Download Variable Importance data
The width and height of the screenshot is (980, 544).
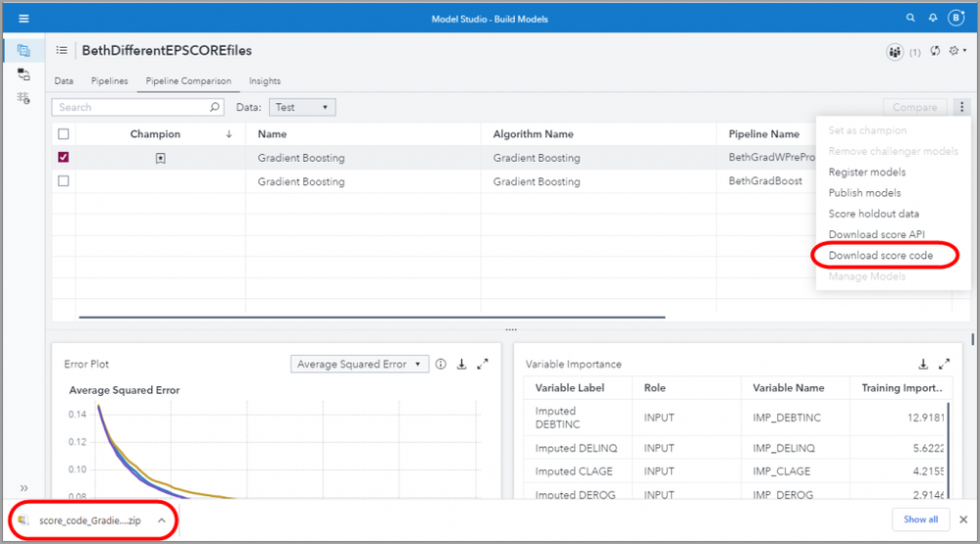coord(923,364)
